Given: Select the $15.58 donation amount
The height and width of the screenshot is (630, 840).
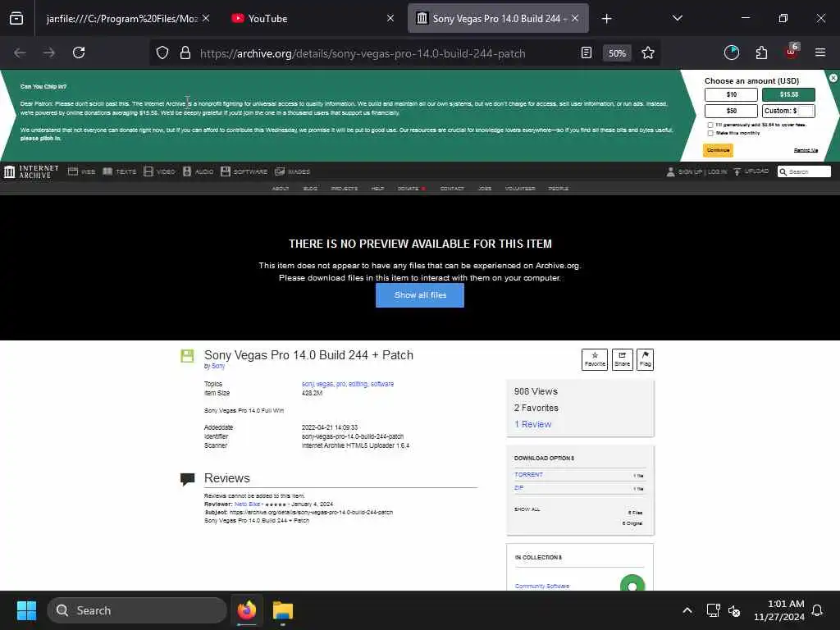Looking at the screenshot, I should [x=788, y=95].
